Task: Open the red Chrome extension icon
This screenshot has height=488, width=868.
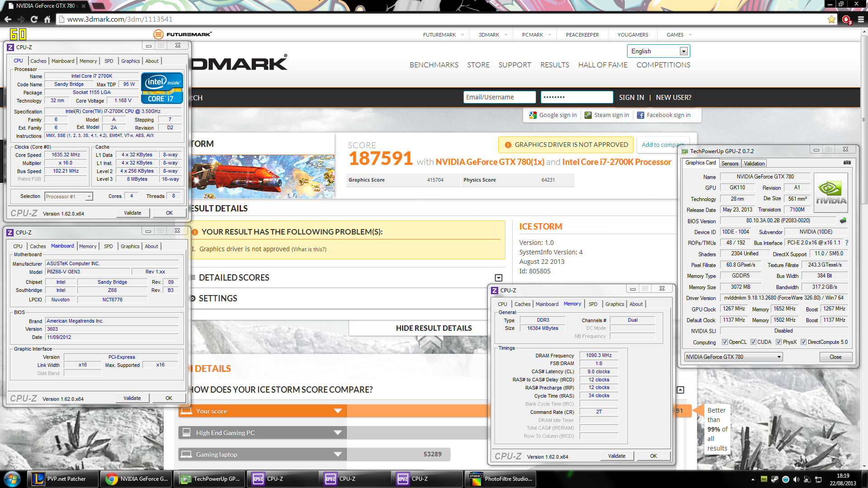Action: [847, 19]
